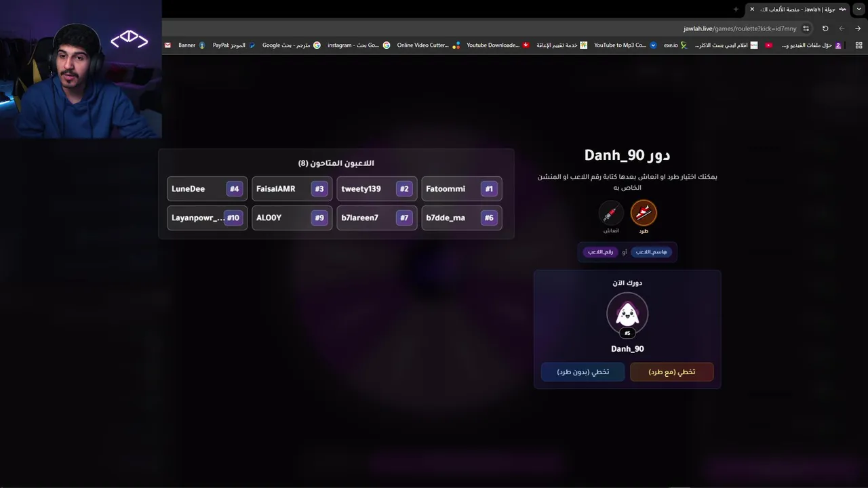Choose player b7lareen7 #7

coord(377,218)
